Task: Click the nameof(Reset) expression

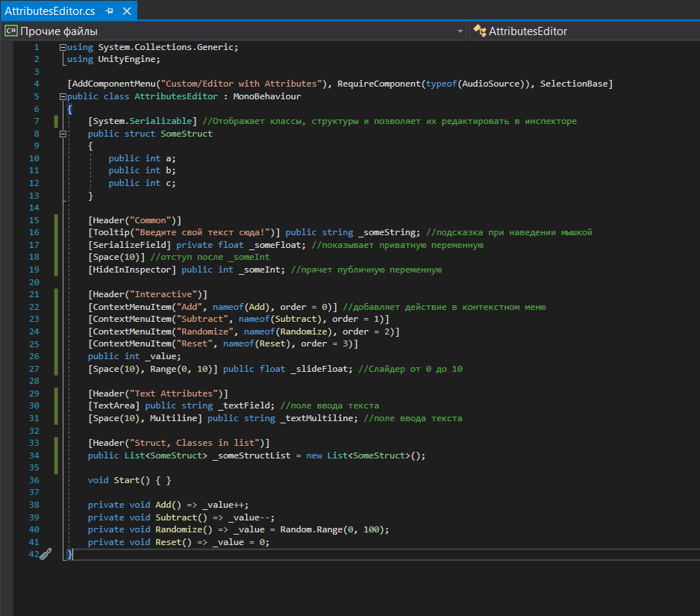Action: tap(257, 343)
